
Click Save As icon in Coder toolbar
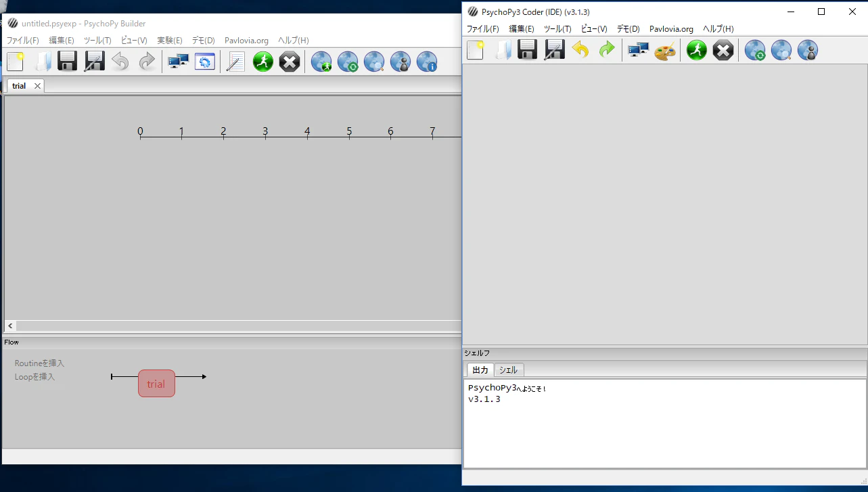[x=555, y=50]
